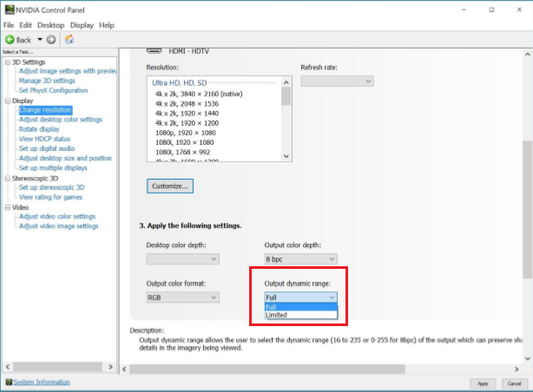The height and width of the screenshot is (392, 533).
Task: Select 4k x 2k, 3840 × 2160 (native) resolution
Action: point(199,94)
